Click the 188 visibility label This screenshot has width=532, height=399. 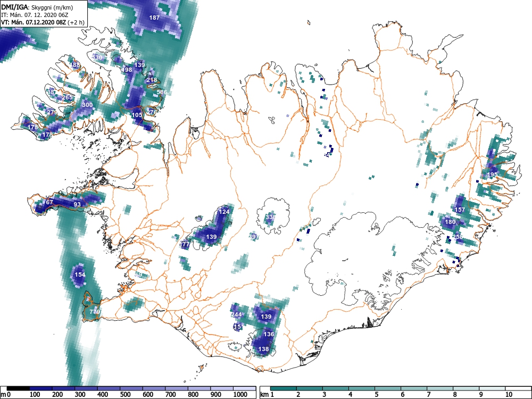[x=75, y=65]
